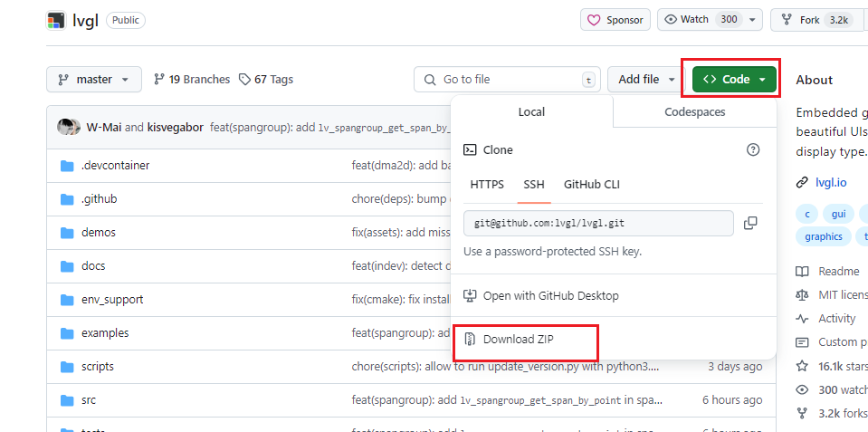Click the Clone help question mark icon
The height and width of the screenshot is (432, 868).
tap(753, 149)
